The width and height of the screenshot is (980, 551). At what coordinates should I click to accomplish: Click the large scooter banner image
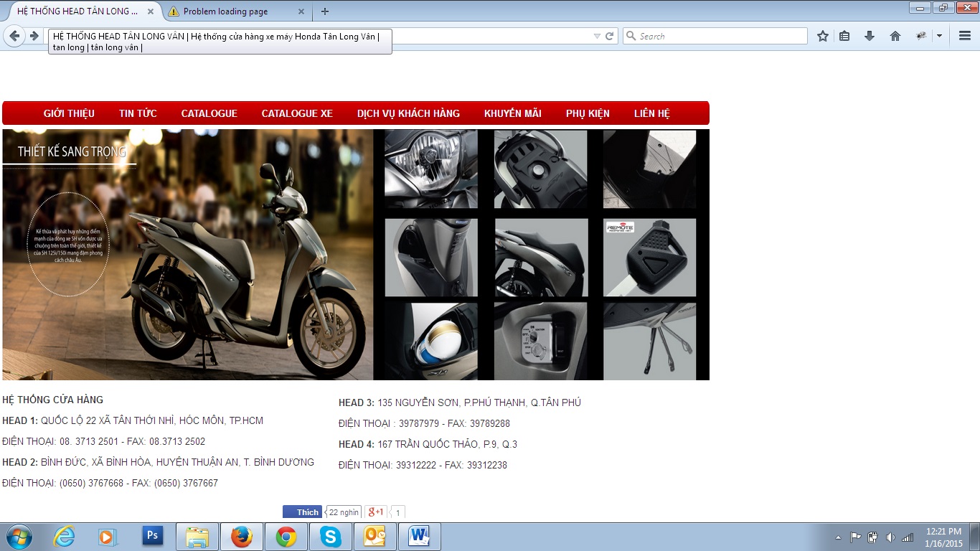click(188, 255)
